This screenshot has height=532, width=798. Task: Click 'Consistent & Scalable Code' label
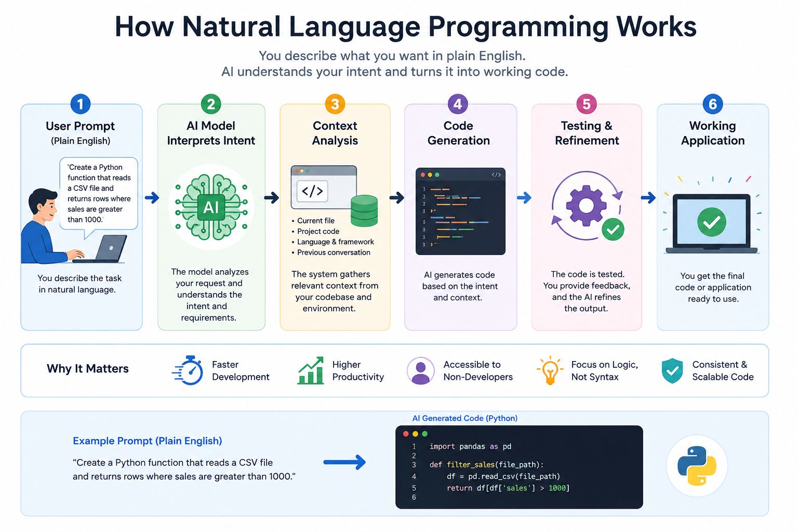pyautogui.click(x=723, y=371)
